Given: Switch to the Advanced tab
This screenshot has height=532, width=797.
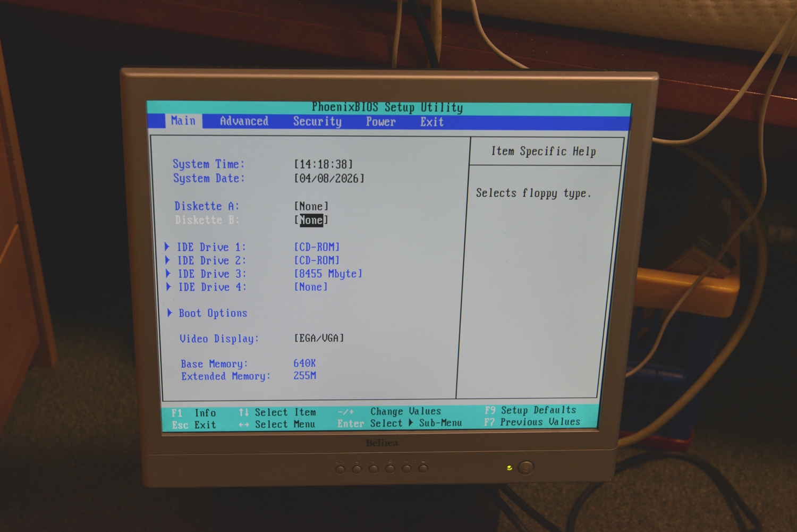Looking at the screenshot, I should coord(243,122).
